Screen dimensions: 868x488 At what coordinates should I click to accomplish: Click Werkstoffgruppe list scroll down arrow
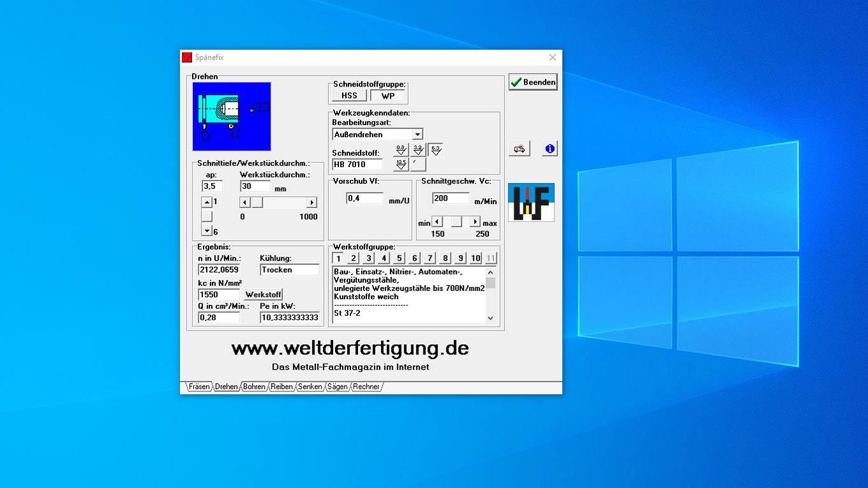tap(490, 318)
